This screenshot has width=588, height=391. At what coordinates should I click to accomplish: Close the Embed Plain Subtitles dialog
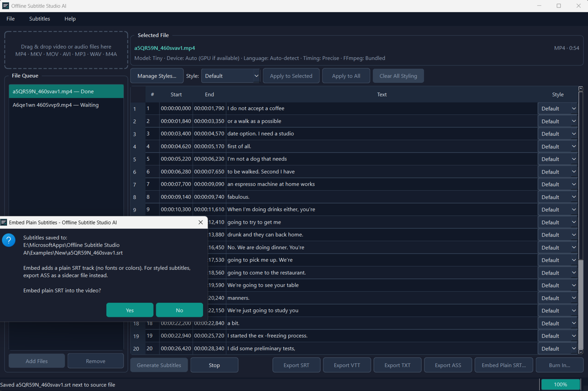[200, 222]
